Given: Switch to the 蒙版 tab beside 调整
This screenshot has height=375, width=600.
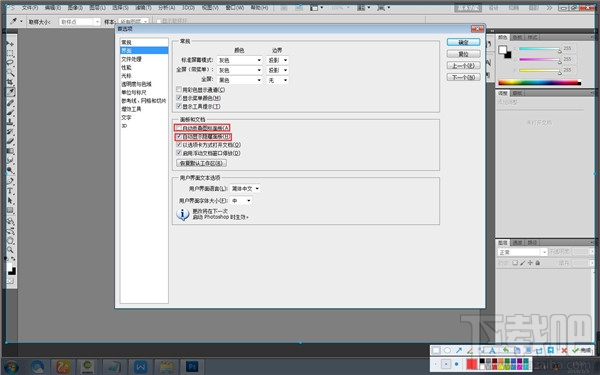Looking at the screenshot, I should [x=517, y=93].
